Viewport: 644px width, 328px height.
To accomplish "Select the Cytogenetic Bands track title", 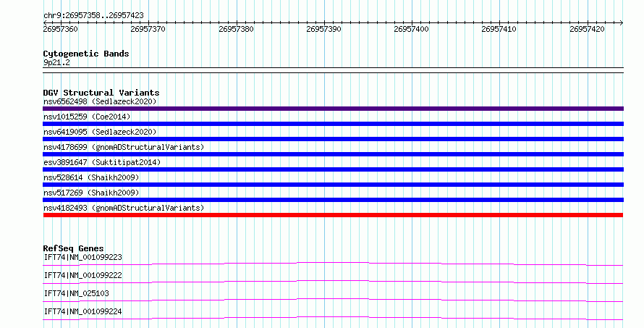I will pos(86,54).
